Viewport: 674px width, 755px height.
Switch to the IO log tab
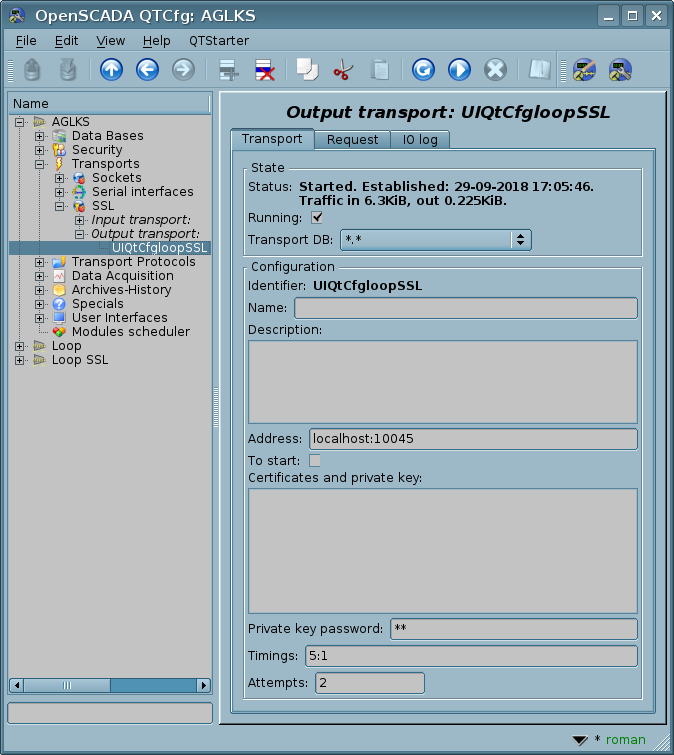pos(420,140)
